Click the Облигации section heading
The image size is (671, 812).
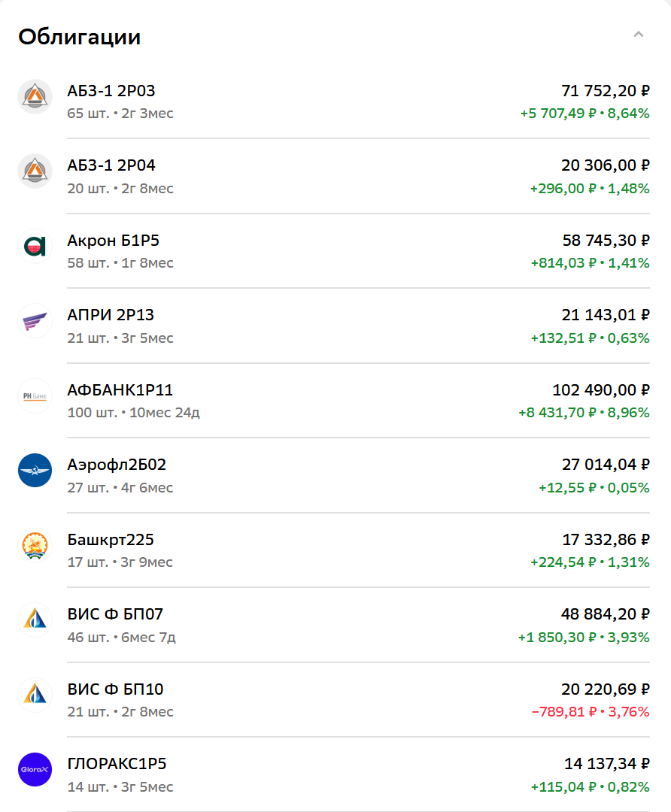(x=80, y=37)
